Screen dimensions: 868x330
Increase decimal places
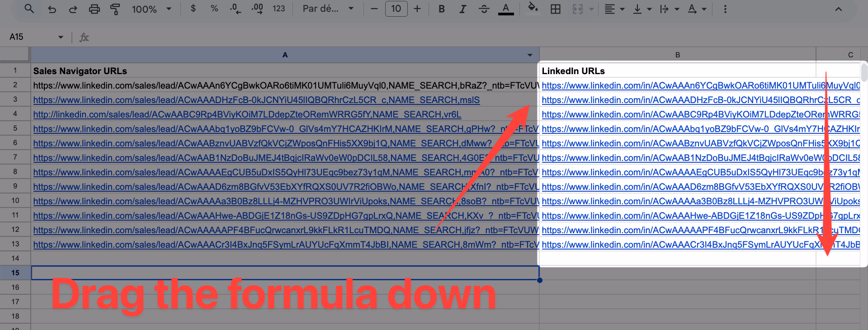(x=257, y=9)
